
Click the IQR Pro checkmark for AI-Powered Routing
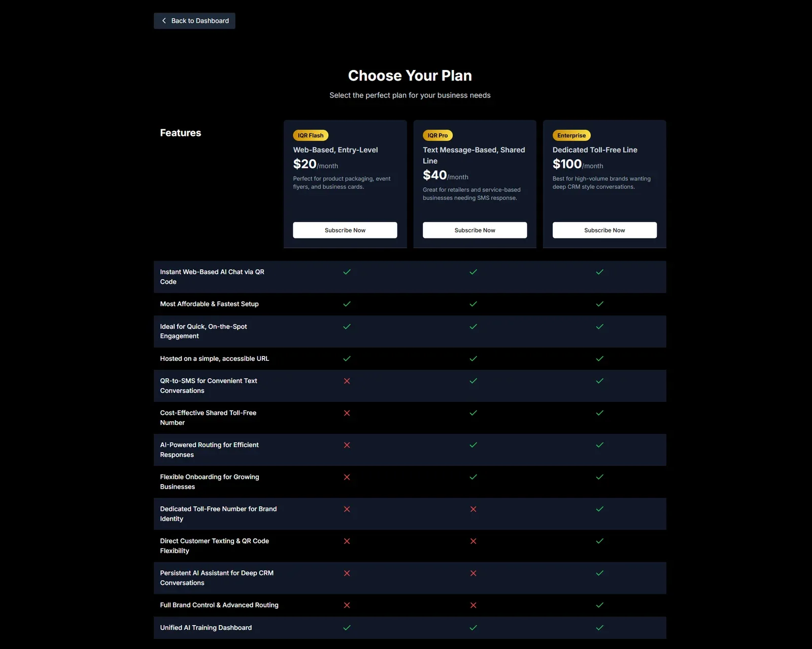[x=473, y=445]
